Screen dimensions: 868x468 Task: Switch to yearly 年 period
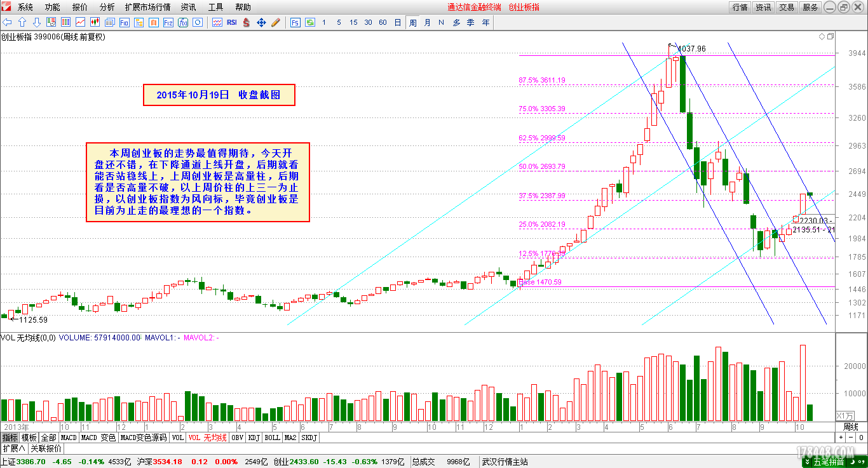(x=485, y=22)
